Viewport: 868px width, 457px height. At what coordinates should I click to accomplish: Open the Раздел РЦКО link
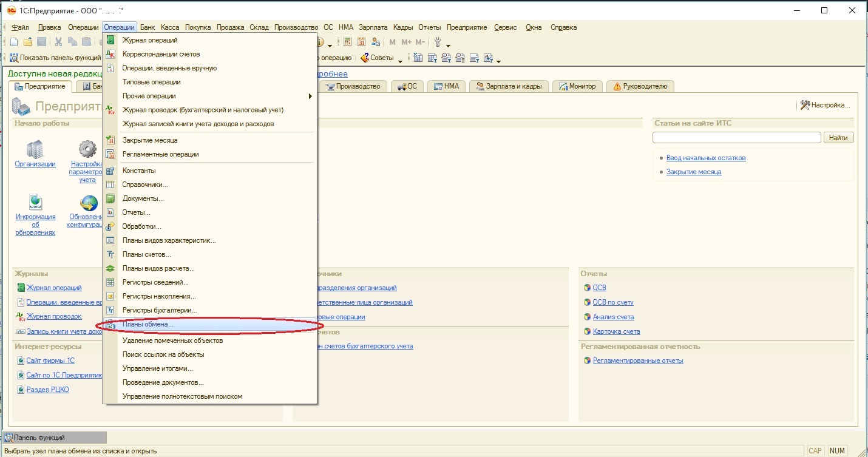tap(47, 390)
